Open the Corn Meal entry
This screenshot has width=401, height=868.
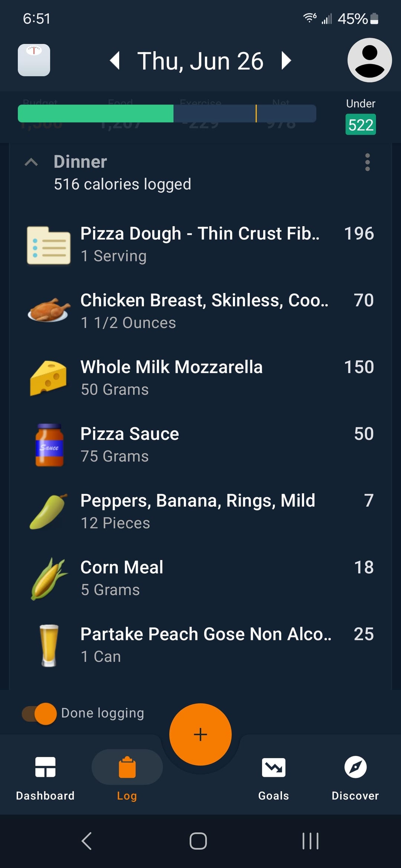tap(200, 578)
